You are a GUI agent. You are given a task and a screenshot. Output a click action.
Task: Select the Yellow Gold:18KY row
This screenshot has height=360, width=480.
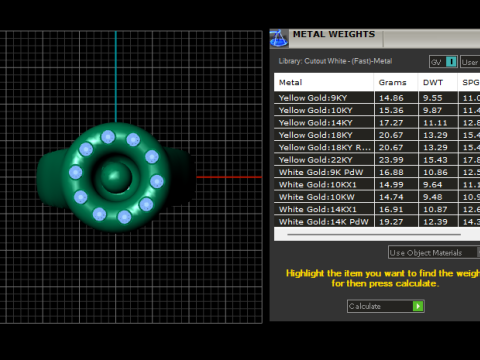pyautogui.click(x=377, y=135)
